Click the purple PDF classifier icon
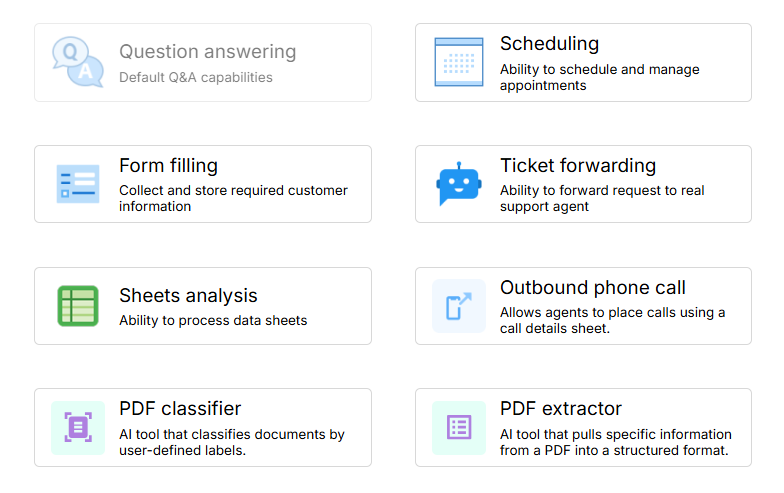 point(78,428)
